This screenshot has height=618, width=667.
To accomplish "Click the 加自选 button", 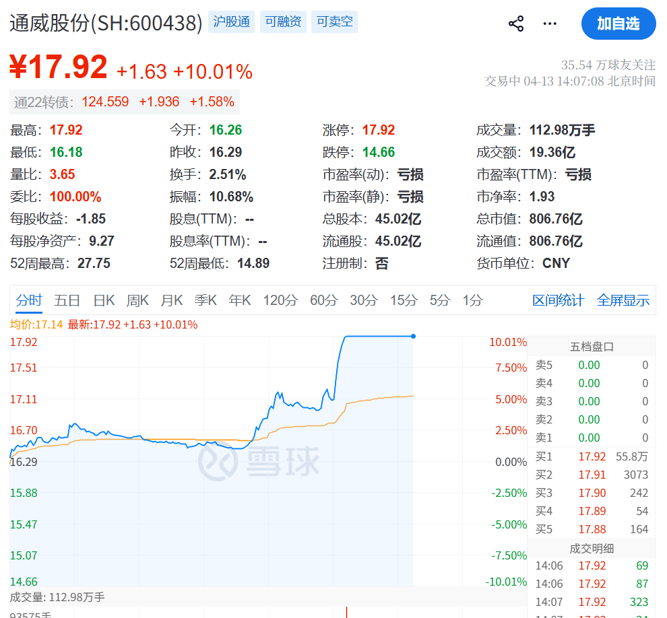I will (618, 23).
